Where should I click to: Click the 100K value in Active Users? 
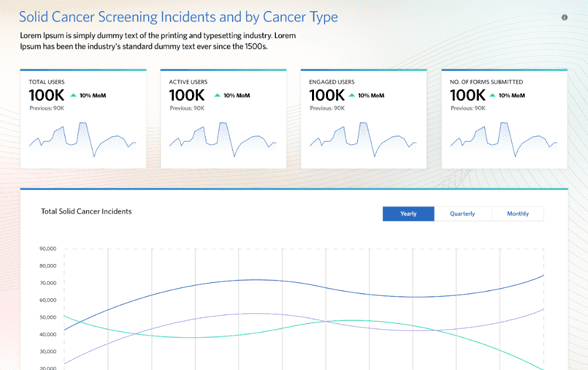coord(187,95)
